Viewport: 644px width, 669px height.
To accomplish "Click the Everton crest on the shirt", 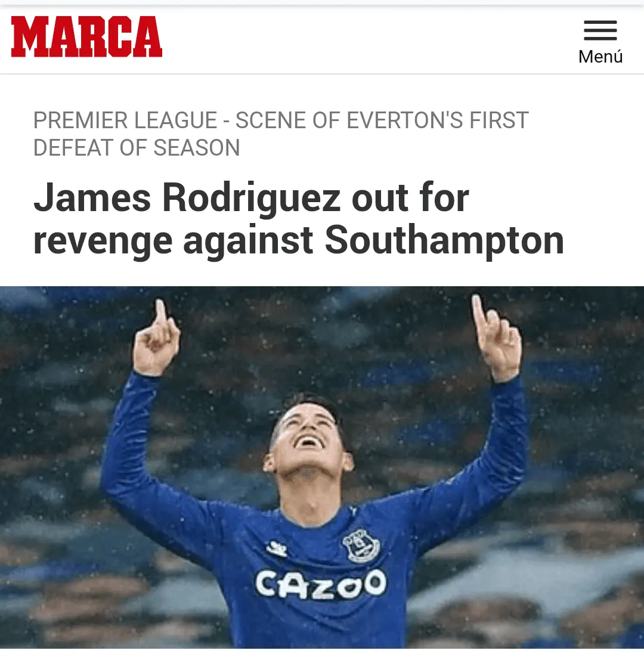I will (x=361, y=546).
